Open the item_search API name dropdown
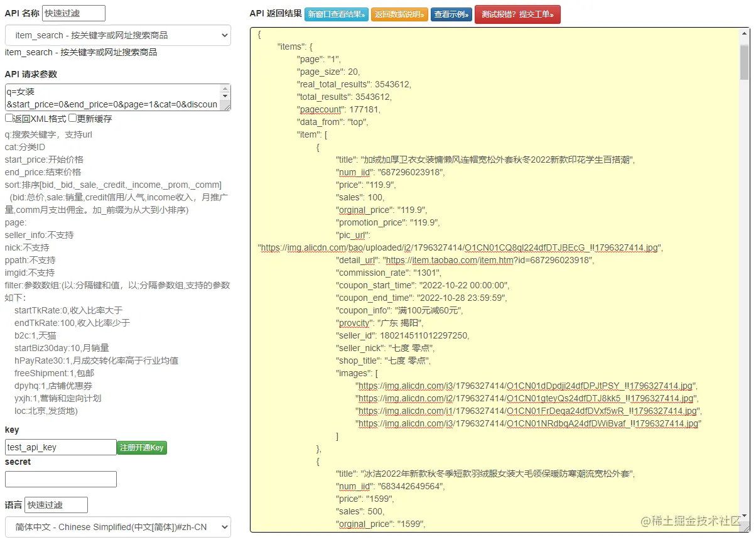This screenshot has width=756, height=542. pyautogui.click(x=118, y=35)
